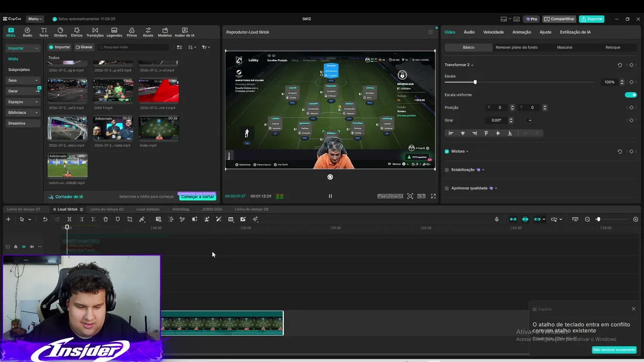Screen dimensions: 644x362
Task: Open the Efeitos panel
Action: (76, 32)
